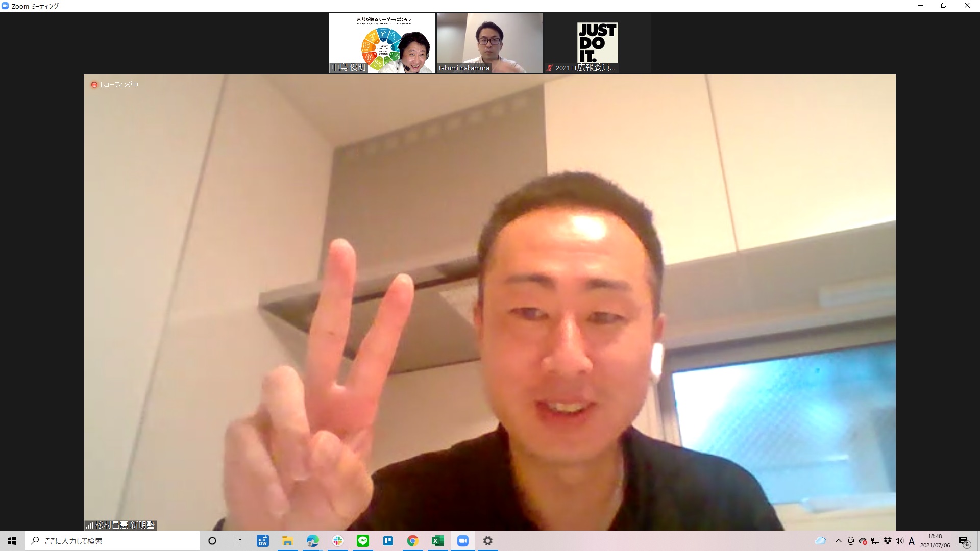Click the Dropbox tray icon
Viewport: 980px width, 551px height.
point(888,541)
